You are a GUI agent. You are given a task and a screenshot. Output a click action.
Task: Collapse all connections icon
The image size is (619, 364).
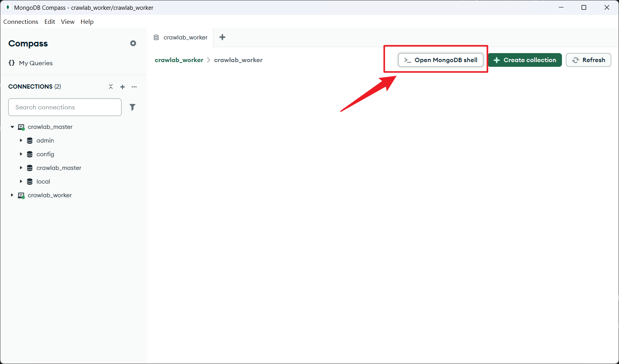pos(111,87)
